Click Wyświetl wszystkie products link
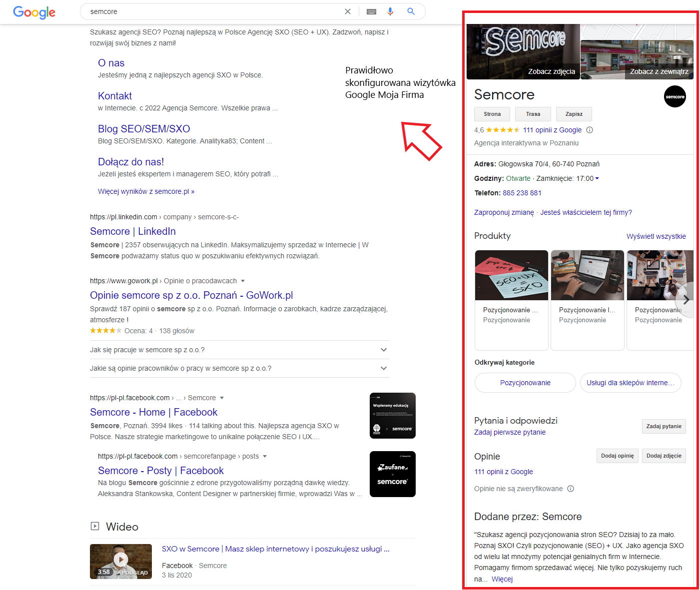Viewport: 700px width, 590px height. (x=656, y=236)
